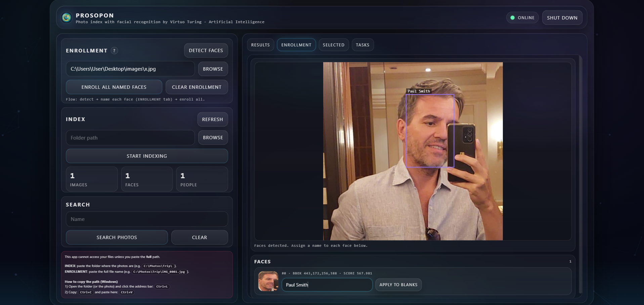
Task: Click Browse next to the enrollment image path
Action: tap(213, 69)
